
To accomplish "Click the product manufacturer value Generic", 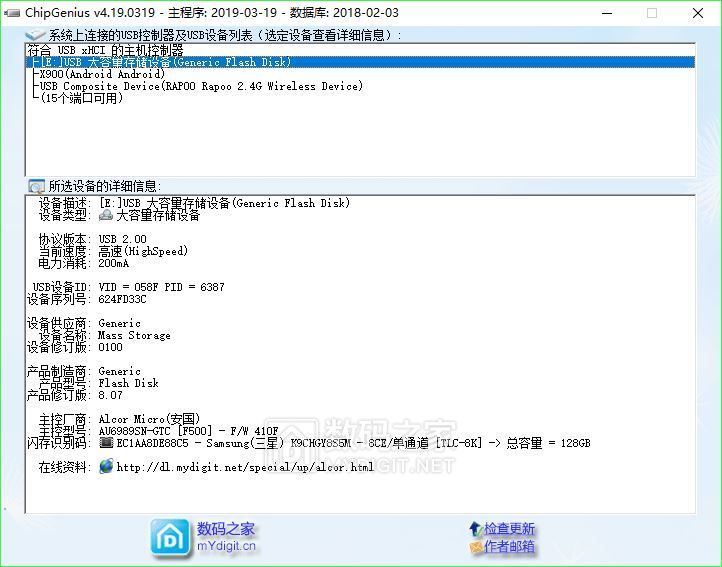I will 119,371.
